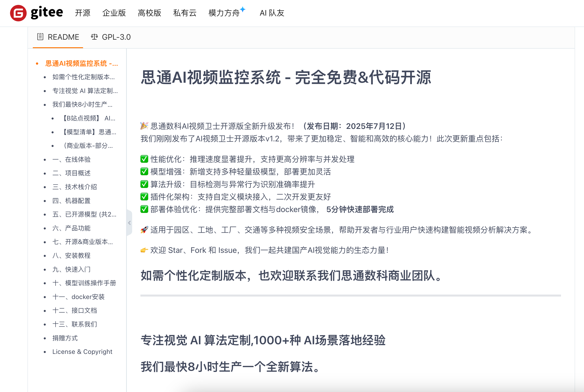
Task: Open the AI 队友 navigation item
Action: click(272, 13)
